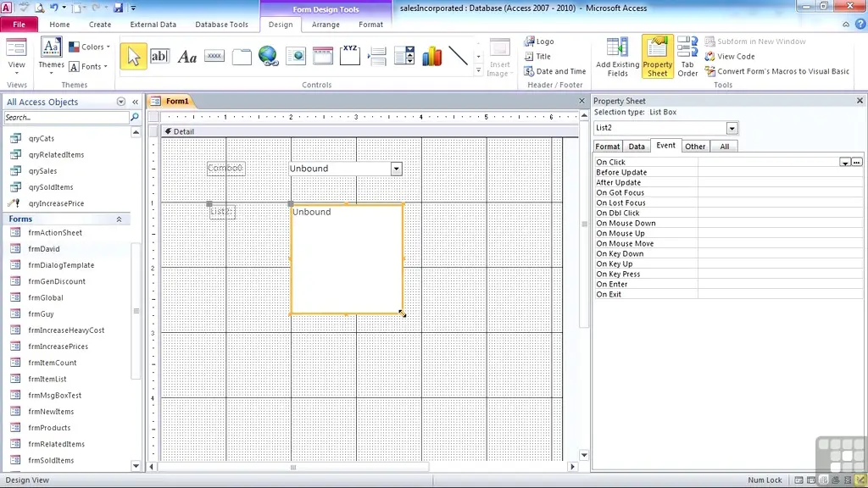868x488 pixels.
Task: Switch to the Create ribbon tab
Action: coord(100,25)
